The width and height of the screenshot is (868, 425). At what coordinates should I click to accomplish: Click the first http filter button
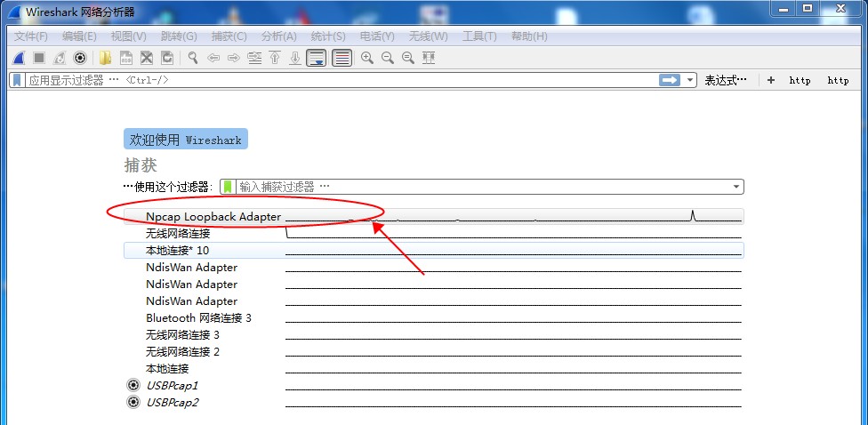[x=800, y=81]
